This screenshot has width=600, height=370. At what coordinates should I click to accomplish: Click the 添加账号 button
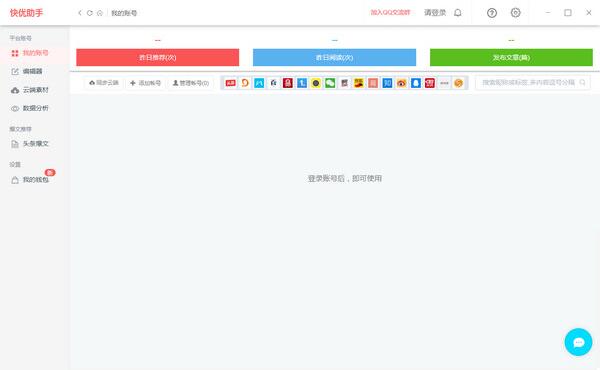(x=145, y=83)
